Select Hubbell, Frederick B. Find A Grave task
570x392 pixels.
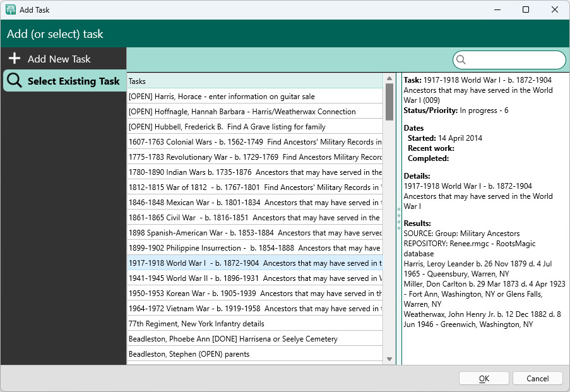[255, 126]
